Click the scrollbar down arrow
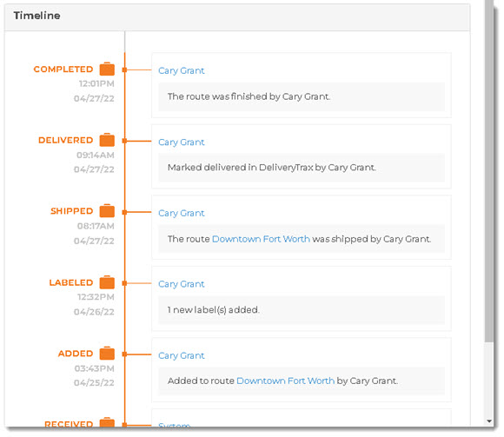This screenshot has width=504, height=437. [489, 421]
